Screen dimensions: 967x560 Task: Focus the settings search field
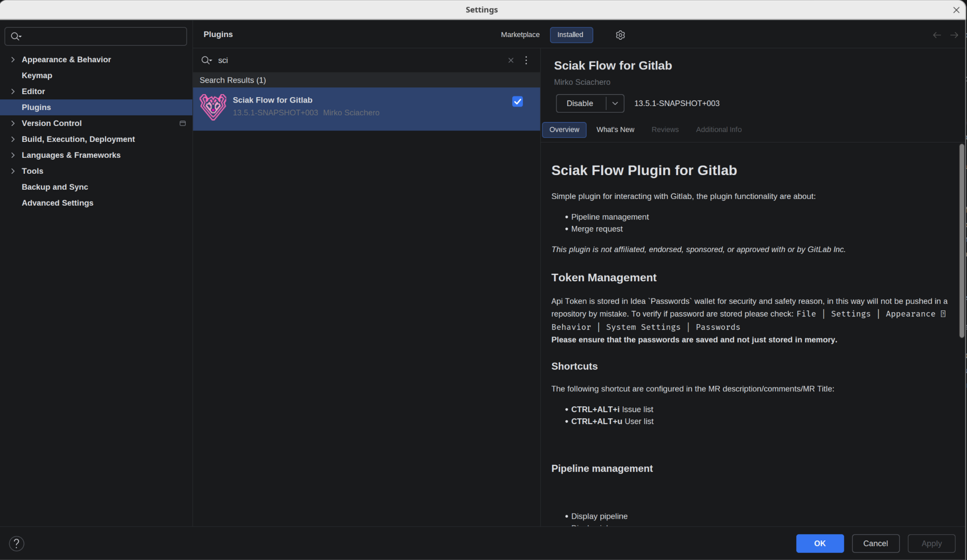point(96,36)
